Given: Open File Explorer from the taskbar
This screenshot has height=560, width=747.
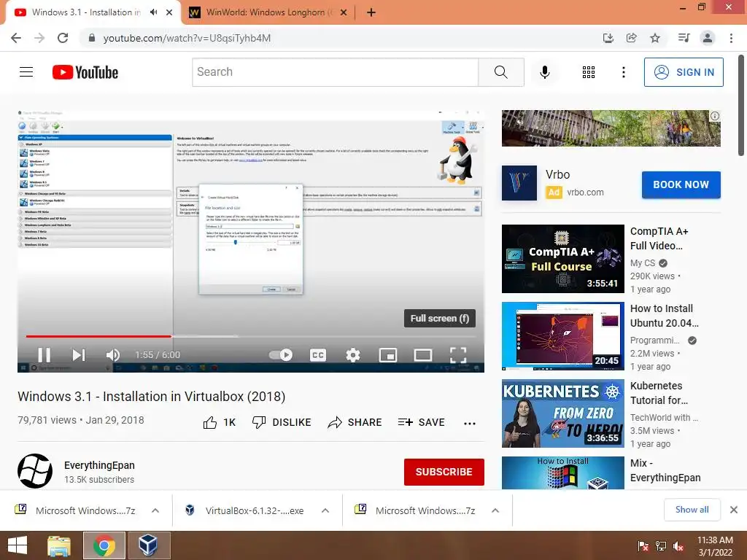Looking at the screenshot, I should pyautogui.click(x=59, y=545).
